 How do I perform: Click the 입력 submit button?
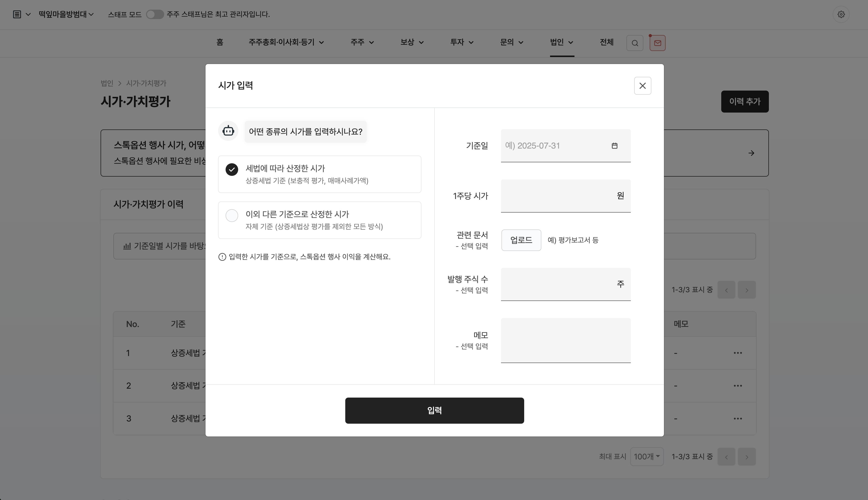[434, 410]
